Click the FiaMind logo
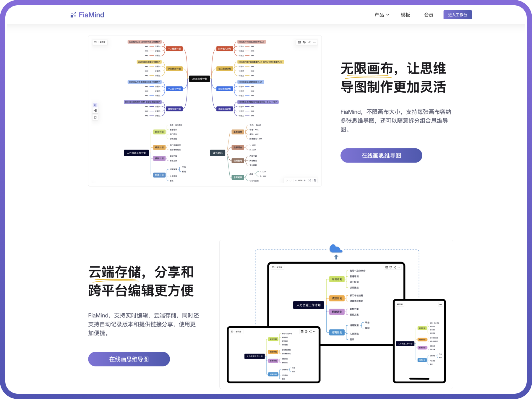Image resolution: width=532 pixels, height=399 pixels. click(87, 15)
